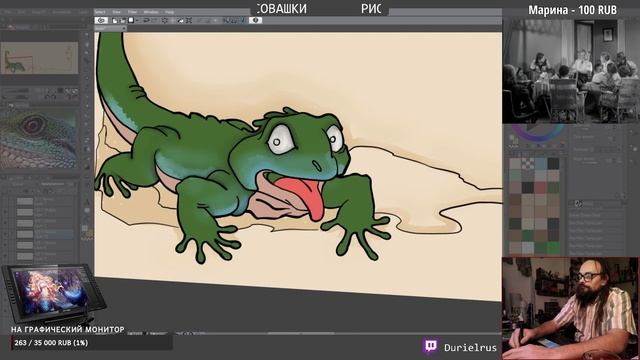This screenshot has width=640, height=360.
Task: Click the topmost layer thumbnail in Layers panel
Action: coord(25,201)
